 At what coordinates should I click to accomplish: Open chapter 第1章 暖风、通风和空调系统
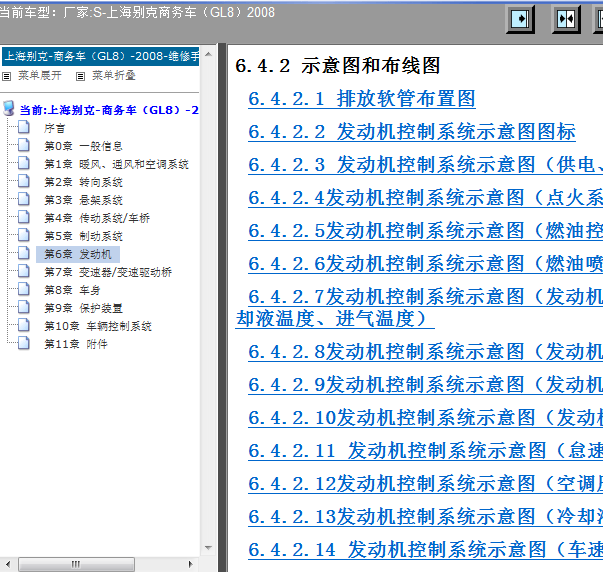coord(116,164)
